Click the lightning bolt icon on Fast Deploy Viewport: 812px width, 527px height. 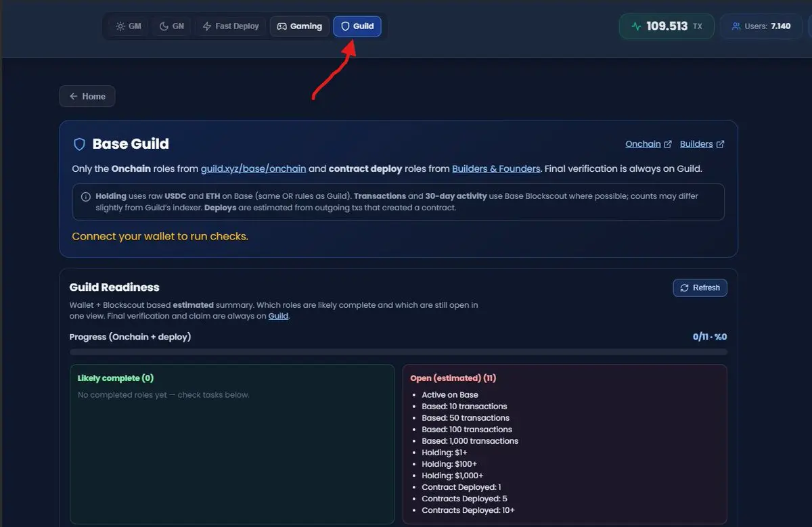point(207,26)
